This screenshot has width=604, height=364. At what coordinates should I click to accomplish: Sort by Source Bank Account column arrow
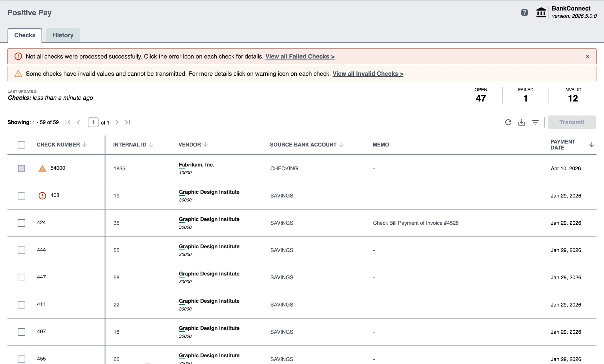[341, 145]
